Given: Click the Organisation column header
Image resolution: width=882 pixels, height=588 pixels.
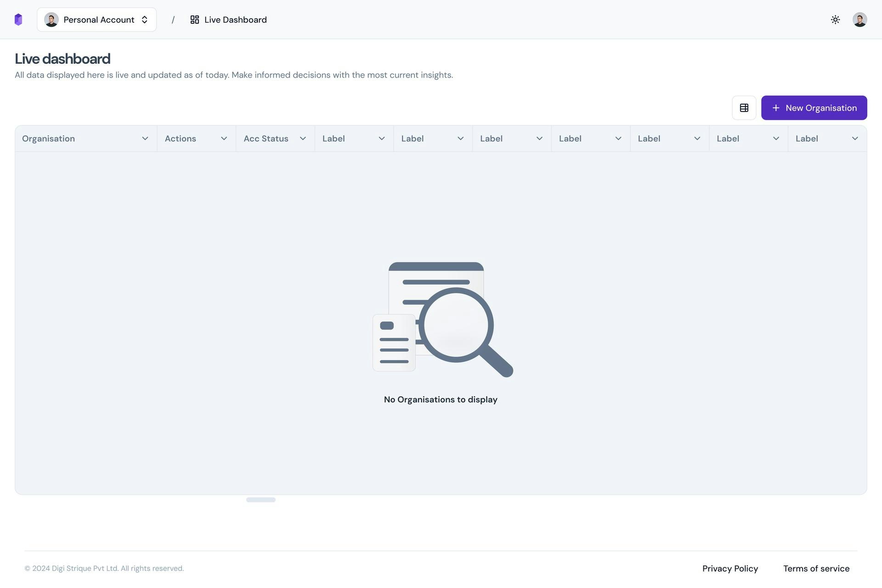Looking at the screenshot, I should click(x=48, y=139).
